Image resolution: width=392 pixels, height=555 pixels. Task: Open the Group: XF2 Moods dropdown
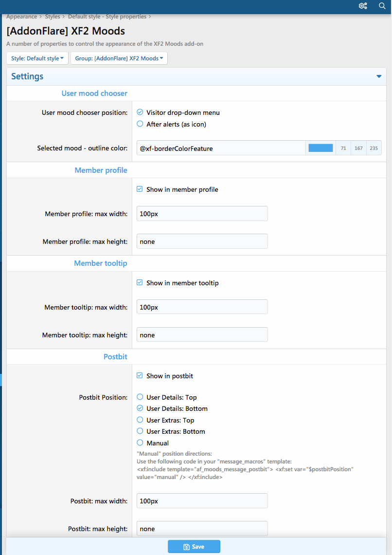119,58
